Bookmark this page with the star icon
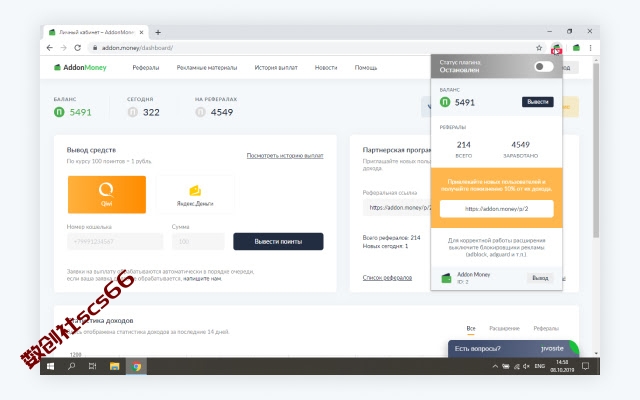The height and width of the screenshot is (400, 640). coord(539,48)
